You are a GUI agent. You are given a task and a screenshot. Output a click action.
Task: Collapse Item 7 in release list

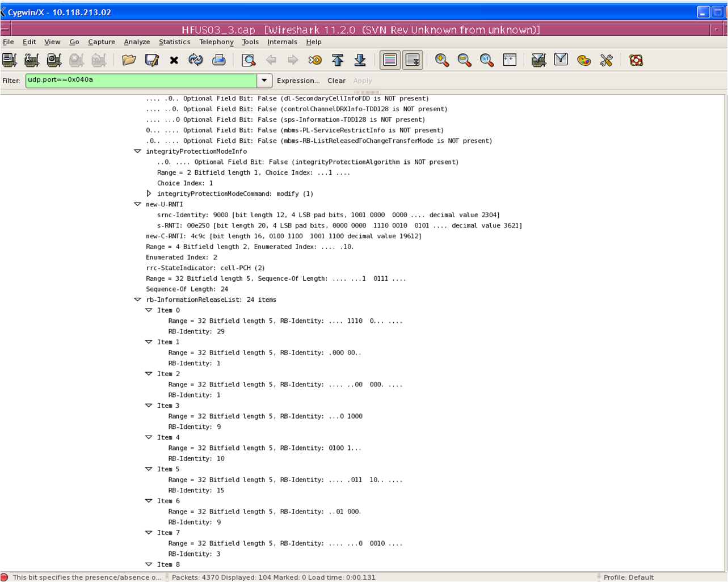point(149,533)
